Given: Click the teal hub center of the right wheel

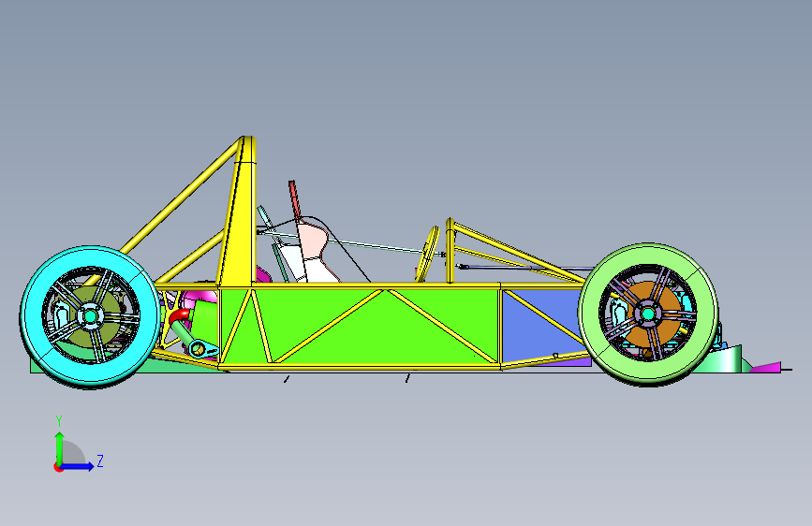Looking at the screenshot, I should tap(647, 314).
